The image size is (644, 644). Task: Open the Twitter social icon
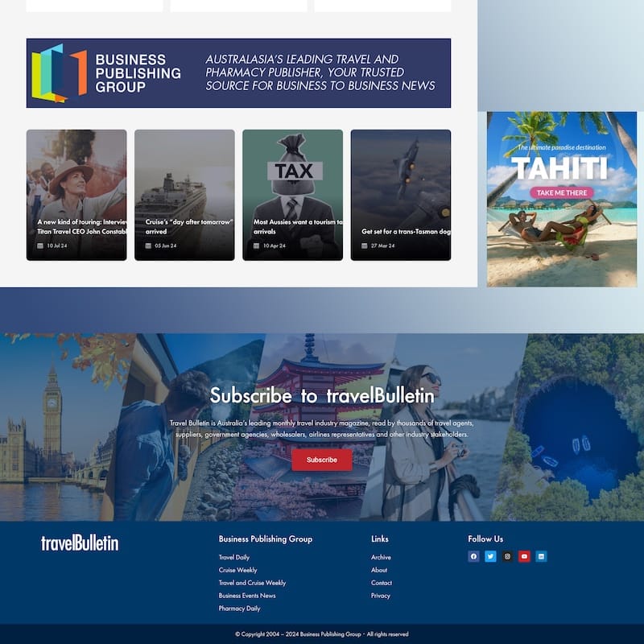click(490, 556)
